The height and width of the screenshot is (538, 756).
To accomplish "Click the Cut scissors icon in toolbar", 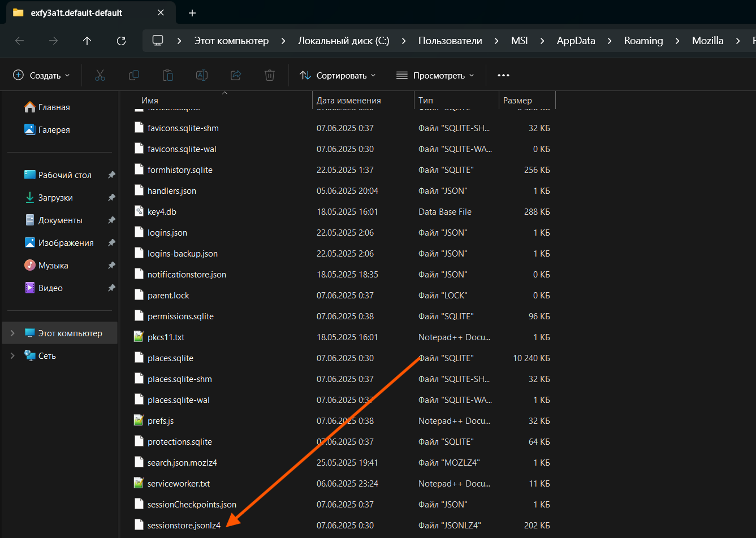I will (x=100, y=75).
